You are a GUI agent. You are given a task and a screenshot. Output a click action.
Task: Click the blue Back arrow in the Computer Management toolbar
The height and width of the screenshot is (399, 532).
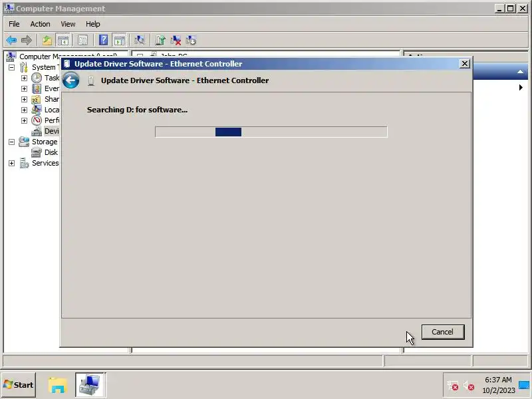(11, 41)
